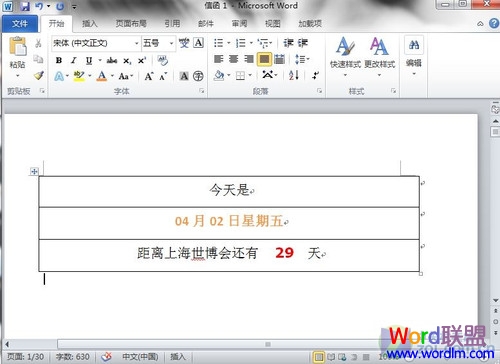Screen dimensions: 500x364
Task: Expand the Numbering list dropdown arrow
Action: (x=251, y=43)
